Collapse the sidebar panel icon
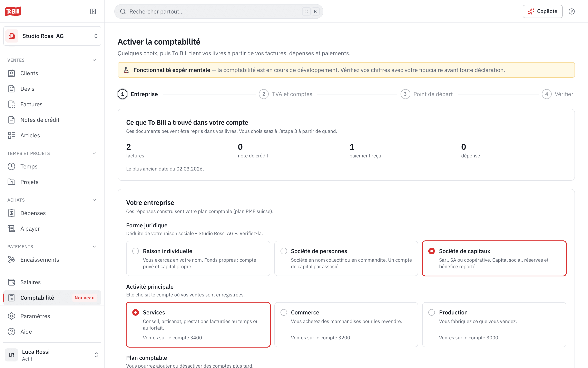Viewport: 588px width, 368px height. click(x=93, y=11)
